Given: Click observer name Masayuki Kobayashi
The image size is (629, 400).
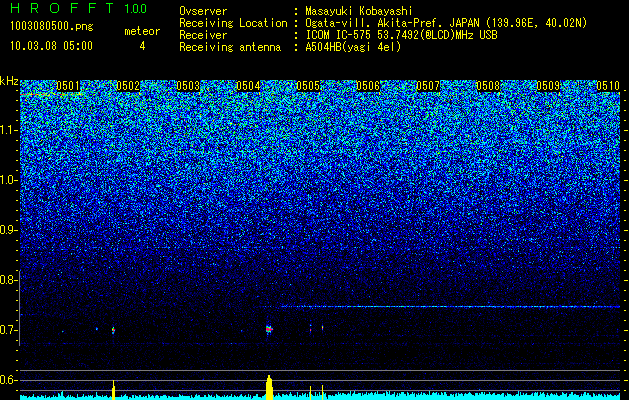Looking at the screenshot, I should click(359, 11).
